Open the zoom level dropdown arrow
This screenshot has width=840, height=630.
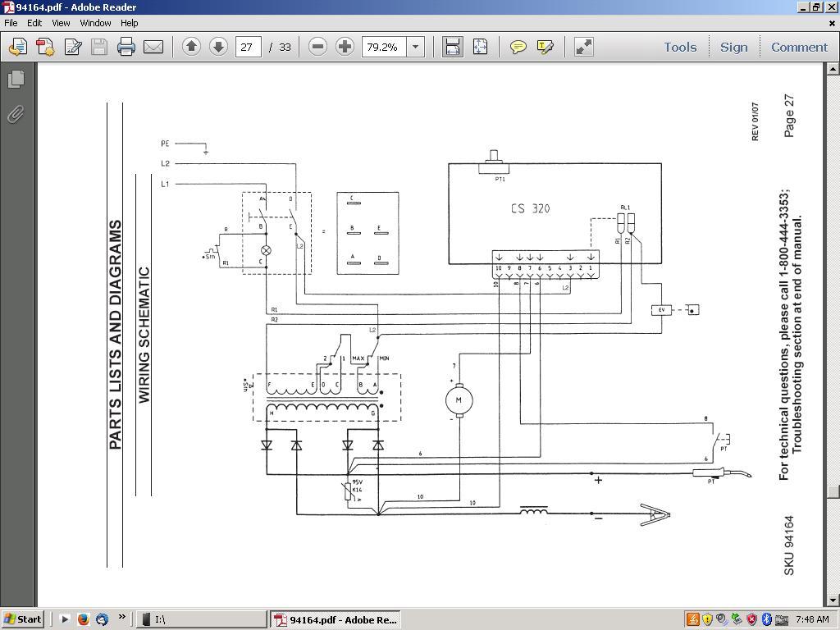click(x=415, y=47)
